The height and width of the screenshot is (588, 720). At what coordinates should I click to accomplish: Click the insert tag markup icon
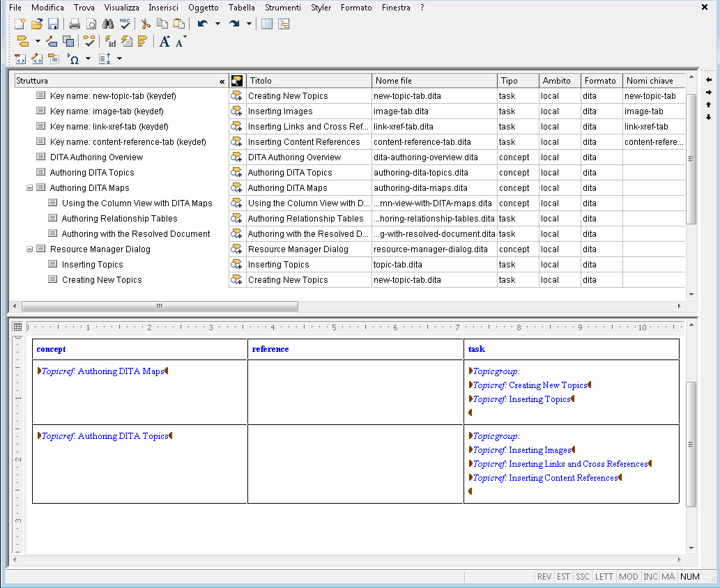[22, 41]
